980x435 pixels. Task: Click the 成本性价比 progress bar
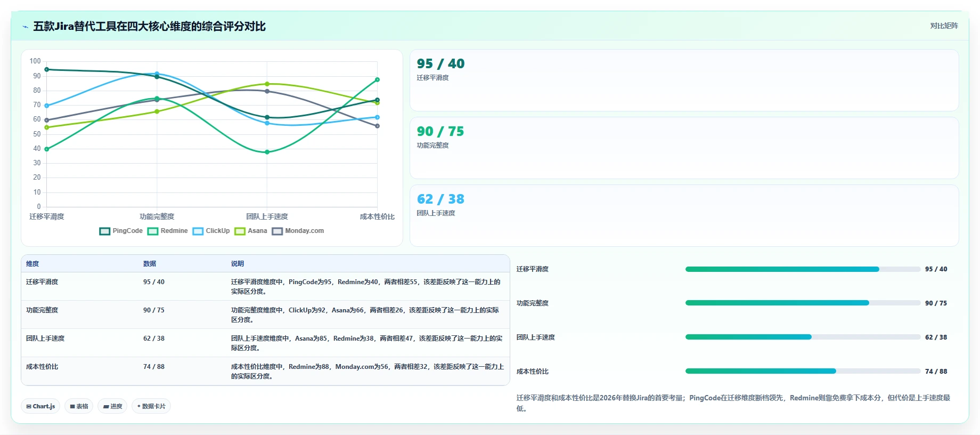coord(803,371)
